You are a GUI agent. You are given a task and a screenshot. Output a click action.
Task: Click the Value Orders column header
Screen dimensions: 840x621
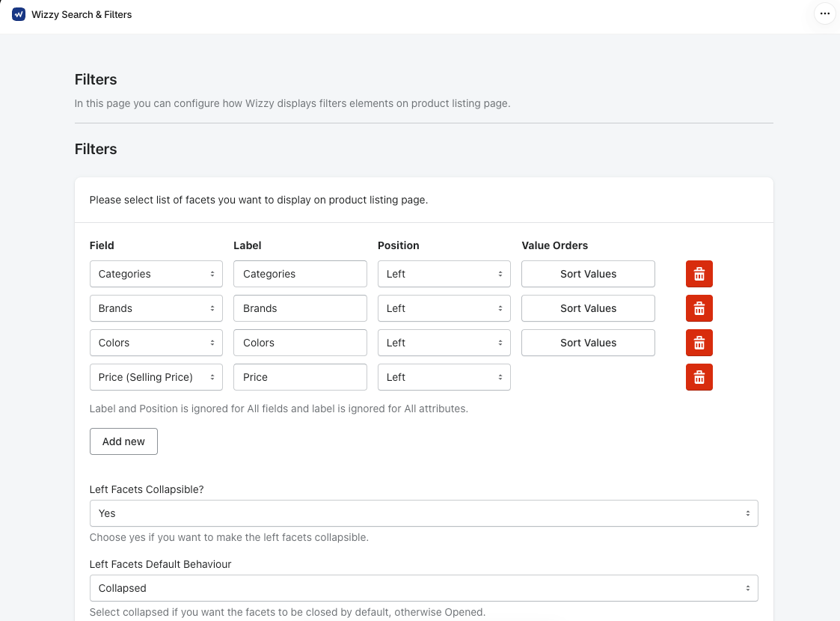pyautogui.click(x=554, y=245)
